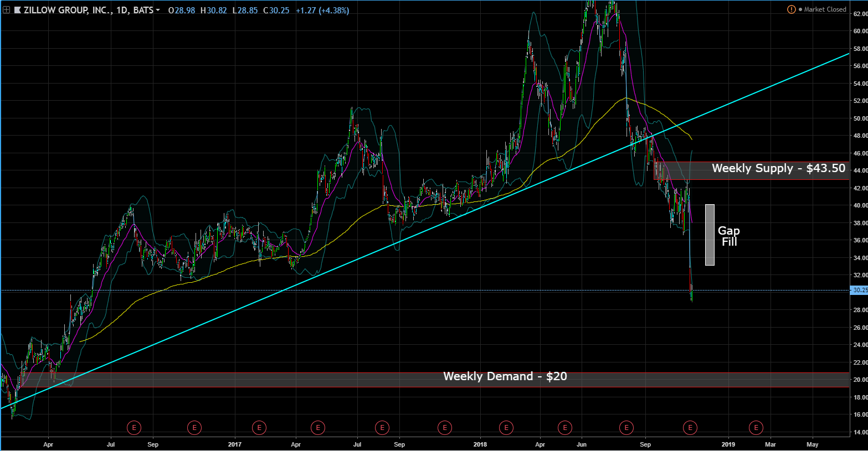Image resolution: width=868 pixels, height=451 pixels.
Task: Click the open value O28.98
Action: (182, 10)
